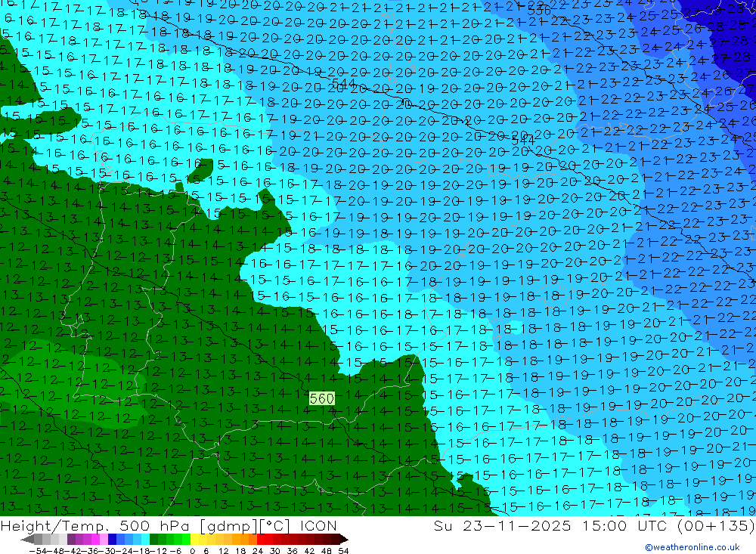The height and width of the screenshot is (554, 756).
Task: Pick the dark blue swatch above -30
Action: [112, 539]
